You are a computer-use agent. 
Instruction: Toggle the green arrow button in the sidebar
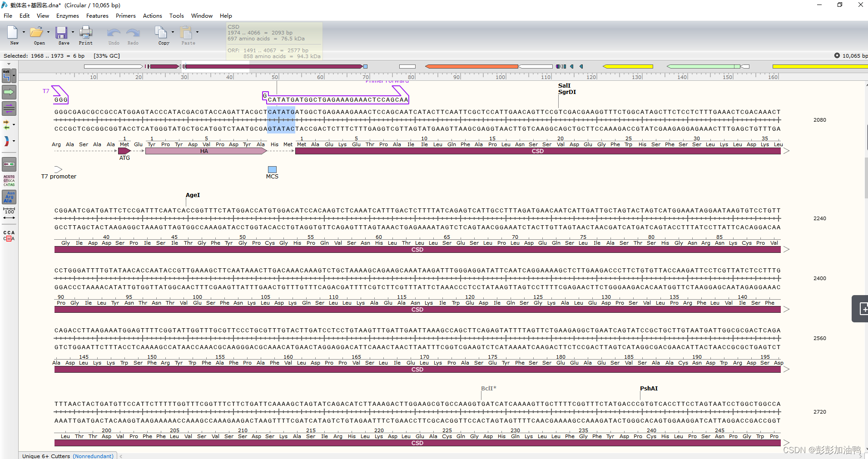coord(9,92)
